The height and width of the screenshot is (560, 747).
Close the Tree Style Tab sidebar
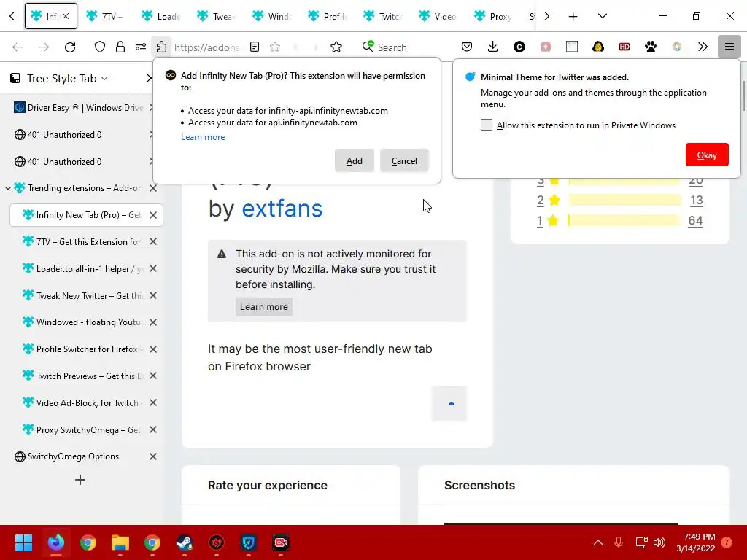[150, 78]
